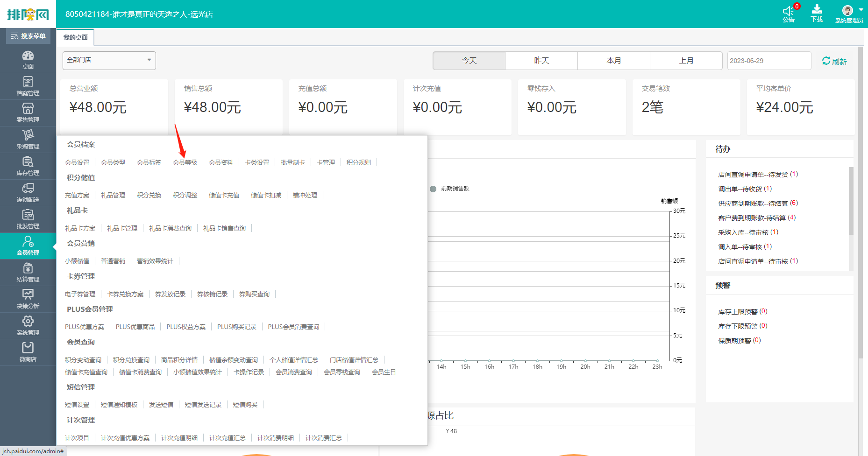
Task: Open 档案管理 in sidebar
Action: [28, 86]
